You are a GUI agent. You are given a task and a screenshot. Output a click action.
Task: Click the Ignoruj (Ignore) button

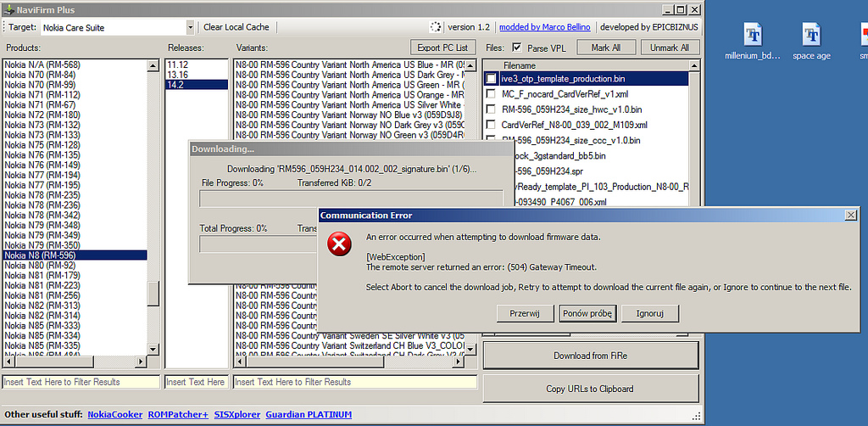[650, 313]
